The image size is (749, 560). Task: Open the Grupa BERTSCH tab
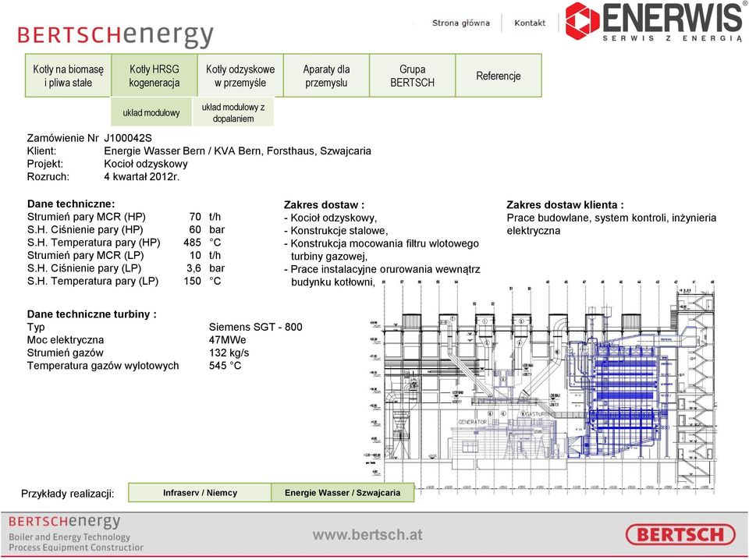pos(412,76)
